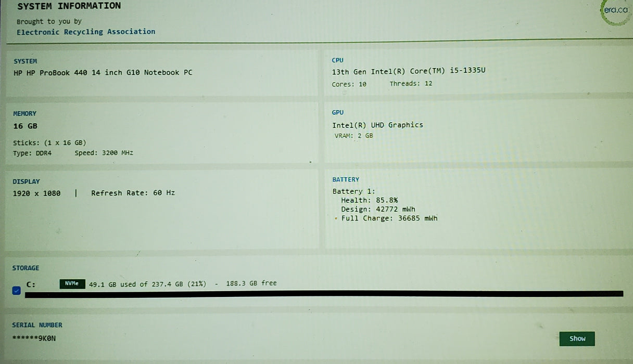The height and width of the screenshot is (364, 633).
Task: Click the Health: 85.8% value
Action: [370, 200]
